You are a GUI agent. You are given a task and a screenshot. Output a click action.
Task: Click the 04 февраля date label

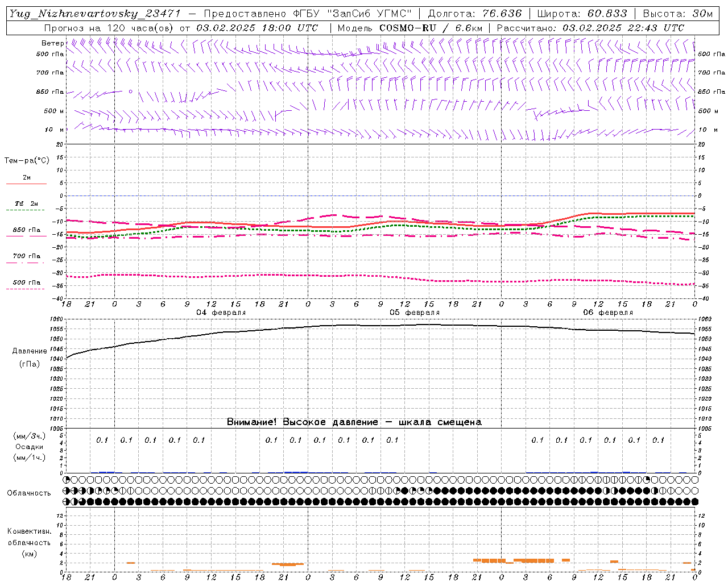coord(221,313)
